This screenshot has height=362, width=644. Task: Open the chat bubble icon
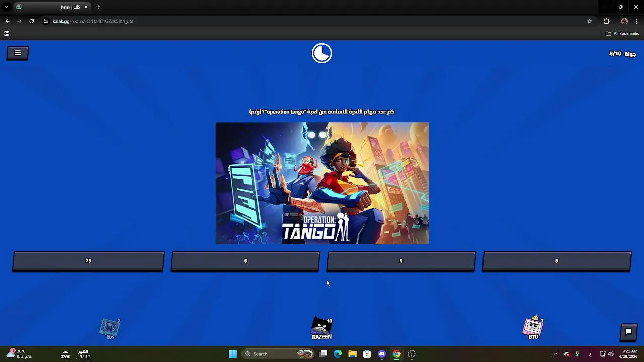[x=628, y=332]
